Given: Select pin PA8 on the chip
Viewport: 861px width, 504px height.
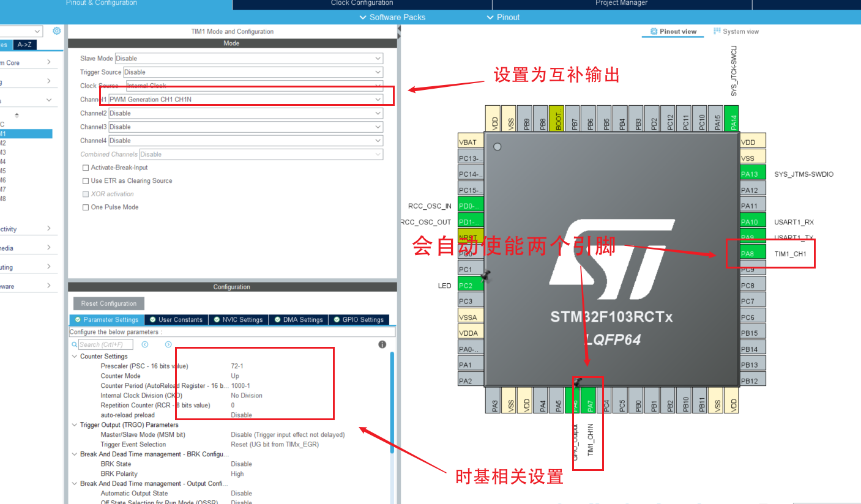Looking at the screenshot, I should [x=753, y=253].
